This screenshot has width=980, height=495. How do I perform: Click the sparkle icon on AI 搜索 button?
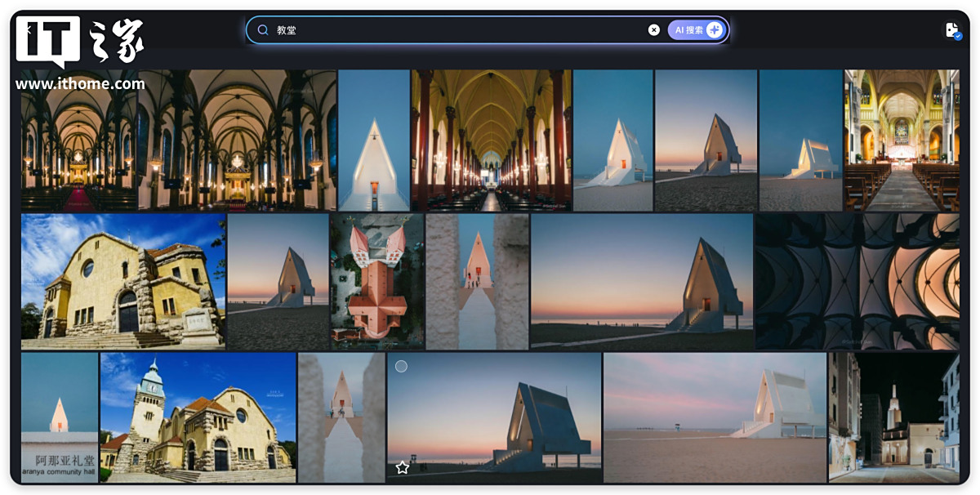(715, 30)
